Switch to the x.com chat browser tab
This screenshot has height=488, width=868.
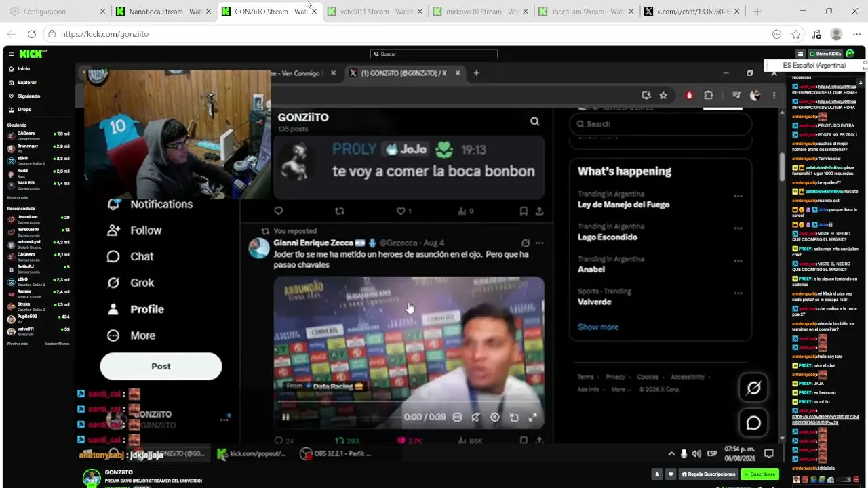coord(692,12)
